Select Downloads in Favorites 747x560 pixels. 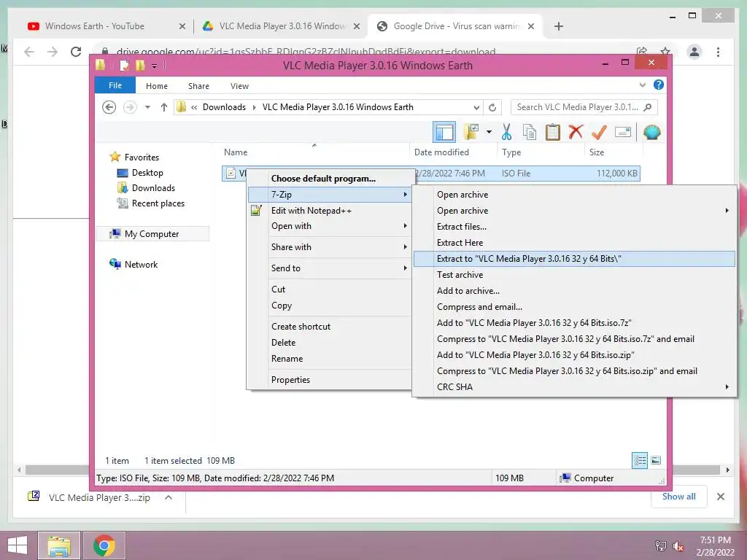[x=146, y=187]
